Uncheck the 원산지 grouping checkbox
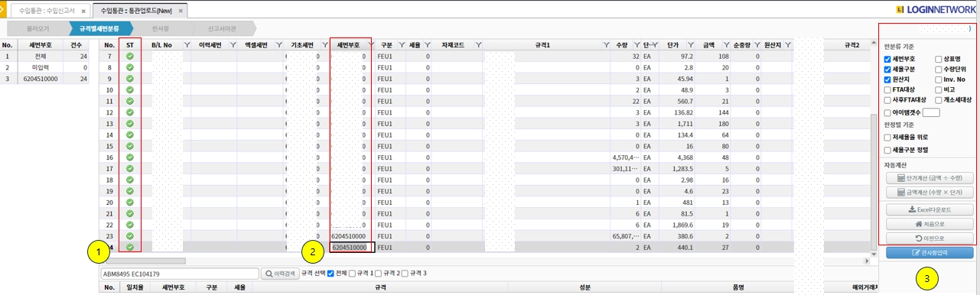 [887, 79]
